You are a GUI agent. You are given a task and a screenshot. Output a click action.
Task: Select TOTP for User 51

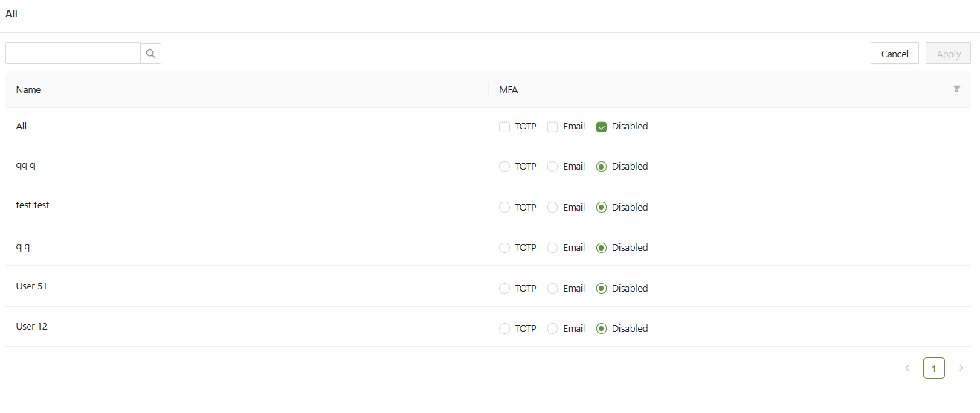click(505, 289)
